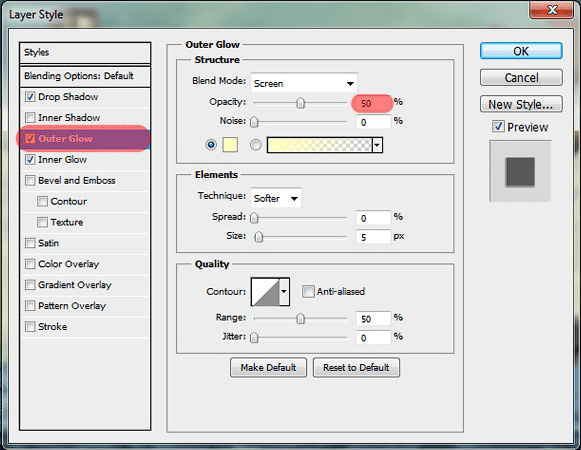
Task: Select the Satin style label
Action: pos(49,243)
